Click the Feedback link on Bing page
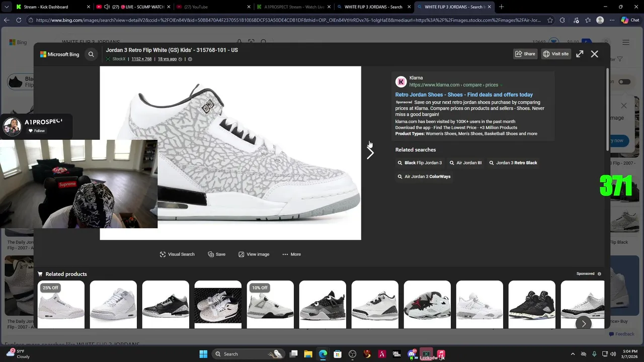 (x=622, y=334)
